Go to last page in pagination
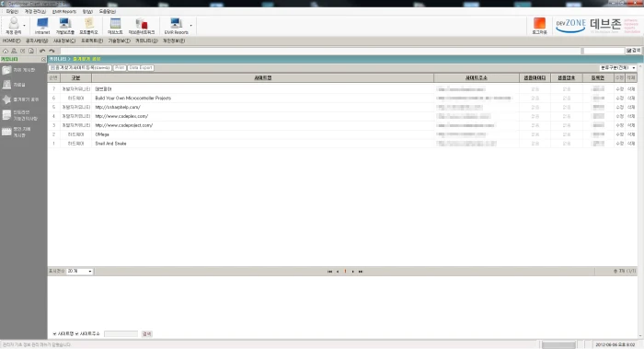 coord(361,272)
